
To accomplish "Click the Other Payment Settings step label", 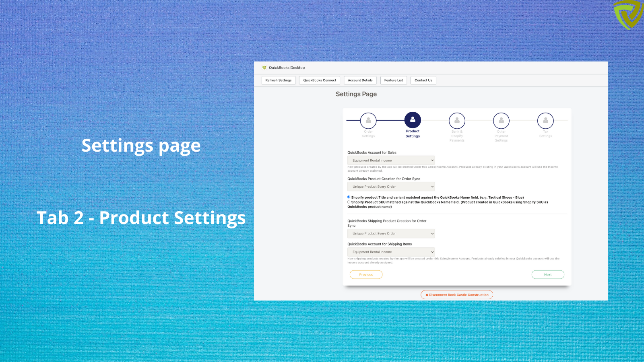I will 501,136.
